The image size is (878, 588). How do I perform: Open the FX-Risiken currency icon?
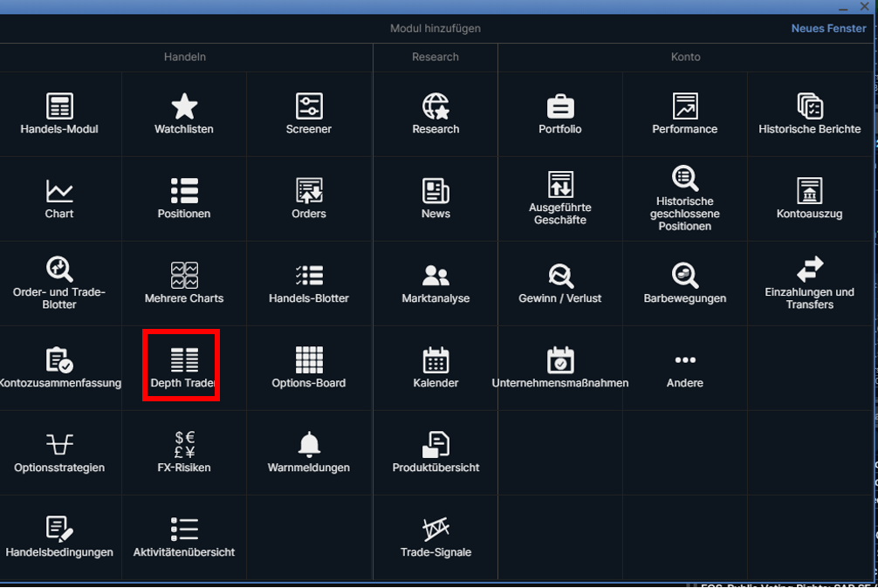click(x=184, y=446)
